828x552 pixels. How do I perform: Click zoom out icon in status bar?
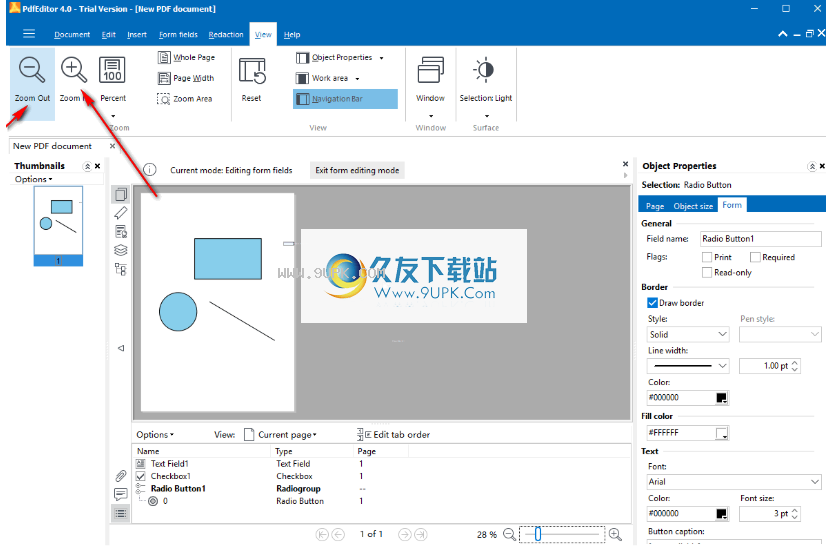[x=510, y=535]
